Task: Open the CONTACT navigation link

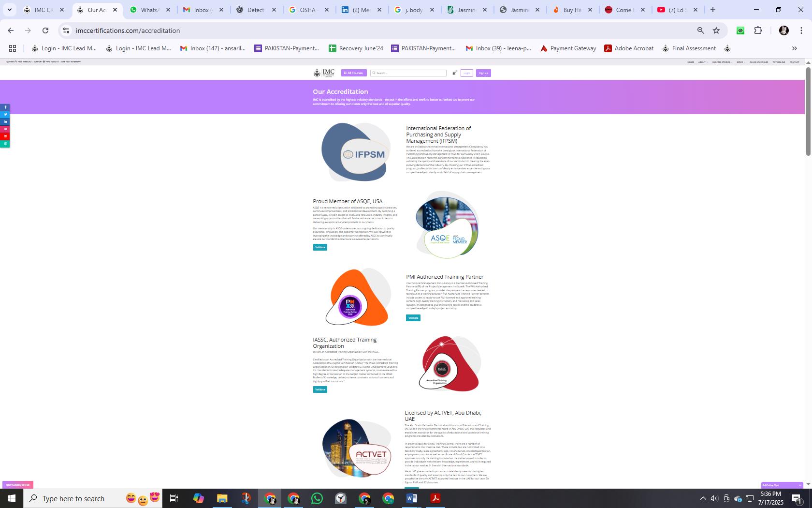Action: coord(794,62)
